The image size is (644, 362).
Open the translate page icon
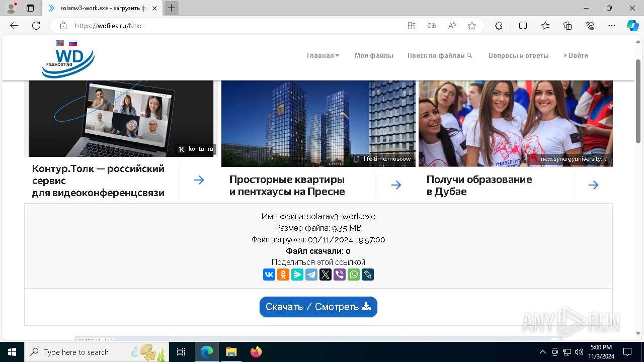432,26
